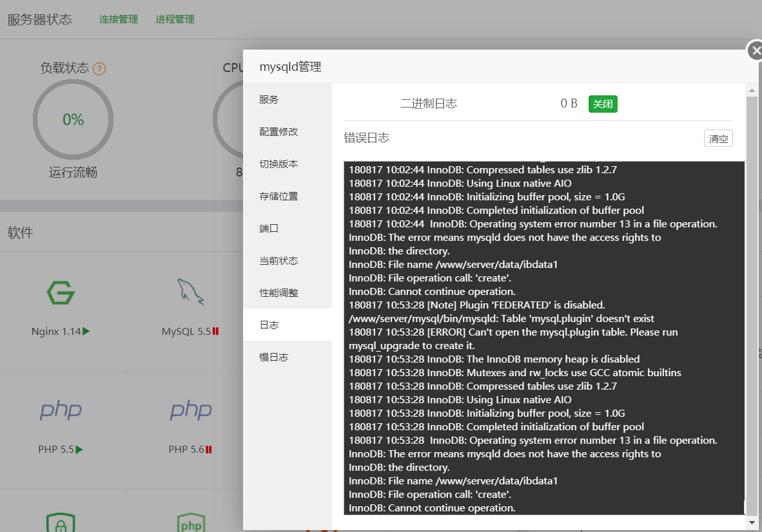Click the PHP 5.5 software icon
The width and height of the screenshot is (762, 532).
(61, 410)
